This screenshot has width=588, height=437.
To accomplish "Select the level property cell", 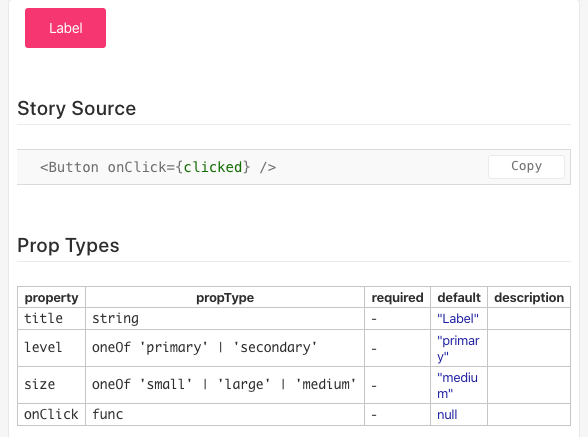I will point(51,348).
